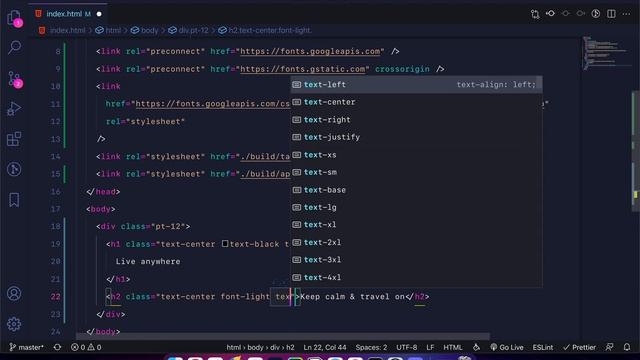The height and width of the screenshot is (360, 640).
Task: Open the Accounts icon
Action: [14, 293]
